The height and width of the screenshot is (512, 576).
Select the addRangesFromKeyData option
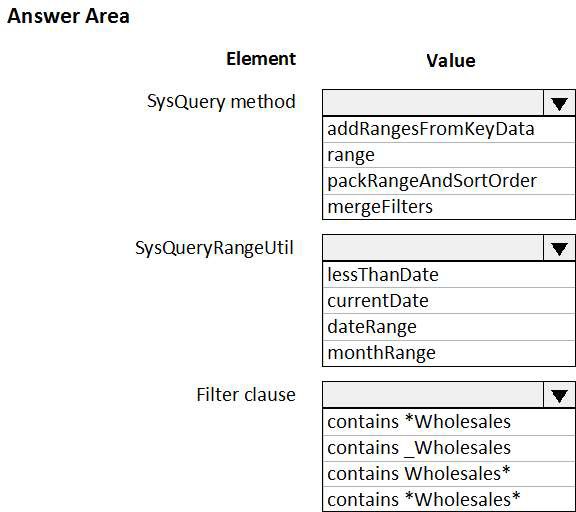449,129
